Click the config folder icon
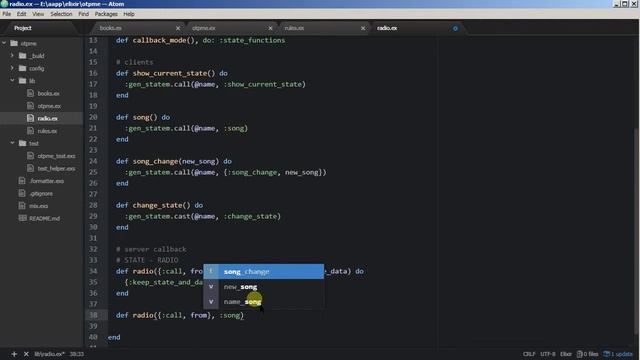Viewport: 640px width, 360px height. click(22, 68)
